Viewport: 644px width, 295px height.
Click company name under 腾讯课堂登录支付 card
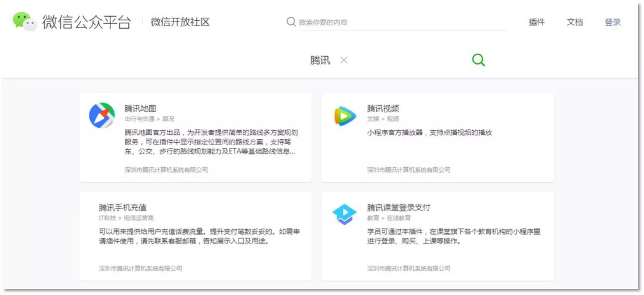(x=408, y=268)
